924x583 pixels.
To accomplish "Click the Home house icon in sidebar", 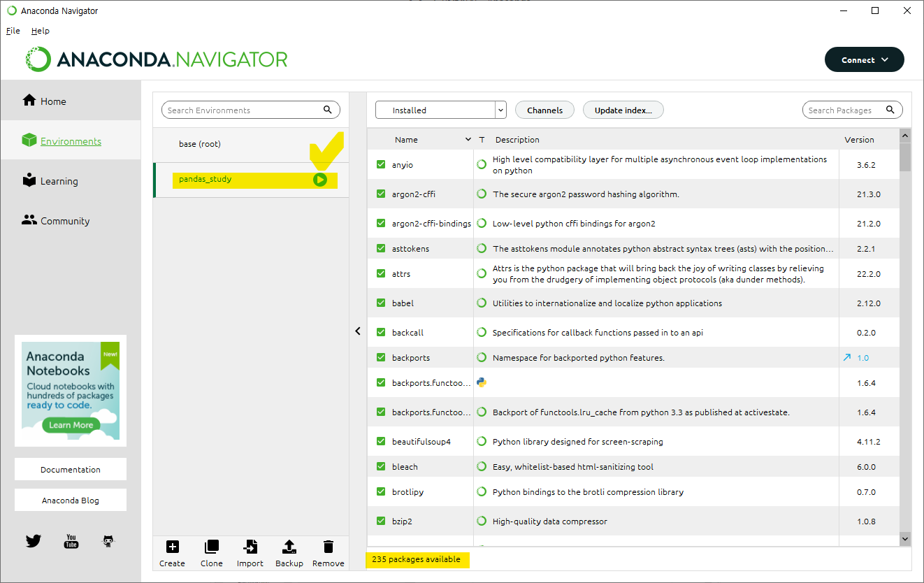I will point(29,101).
